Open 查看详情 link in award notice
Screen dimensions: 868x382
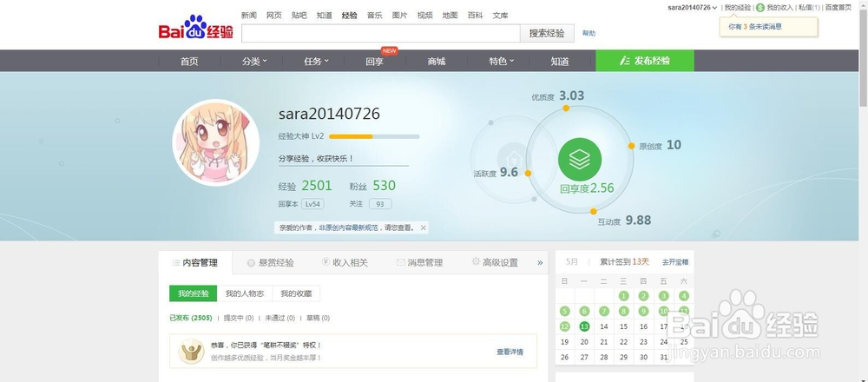(x=510, y=352)
